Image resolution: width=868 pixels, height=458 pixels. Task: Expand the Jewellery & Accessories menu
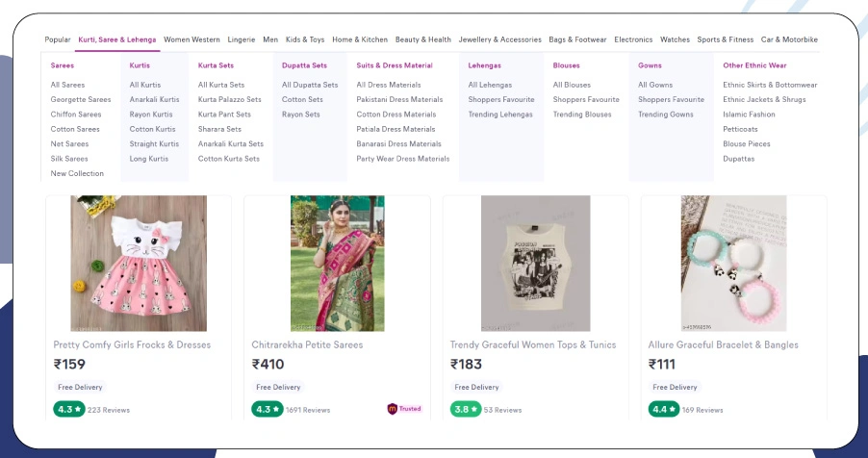pyautogui.click(x=499, y=39)
